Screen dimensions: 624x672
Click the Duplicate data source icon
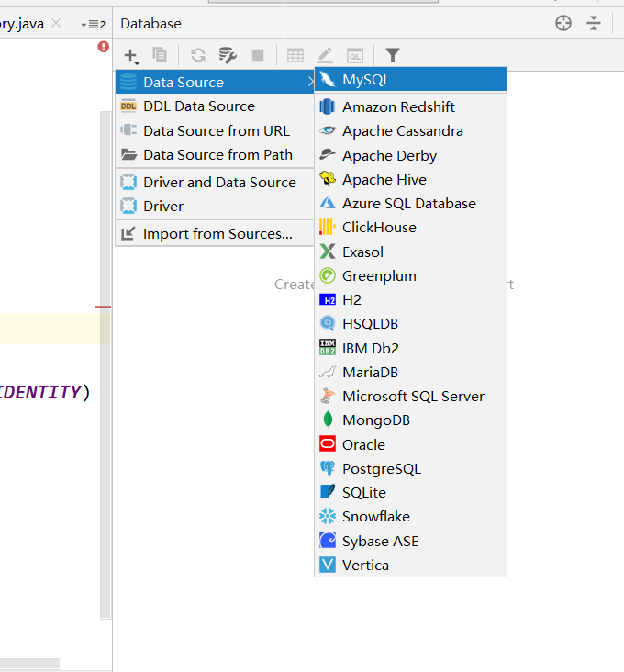click(160, 55)
